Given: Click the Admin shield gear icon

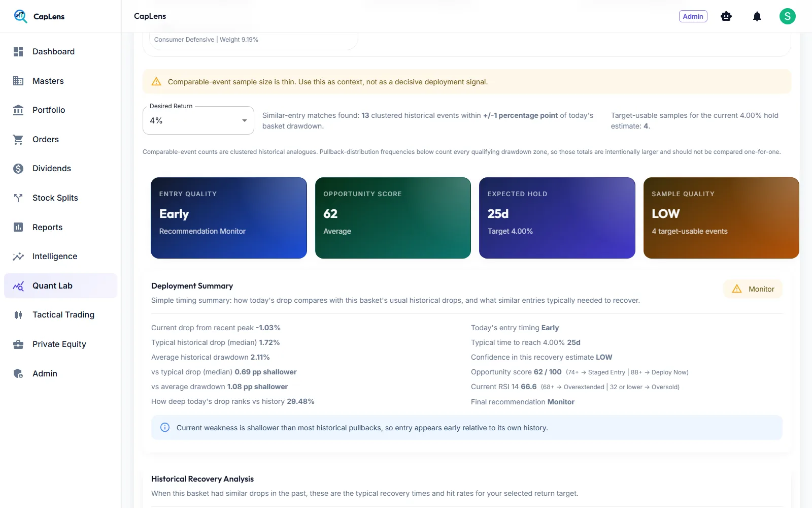Looking at the screenshot, I should coord(18,374).
